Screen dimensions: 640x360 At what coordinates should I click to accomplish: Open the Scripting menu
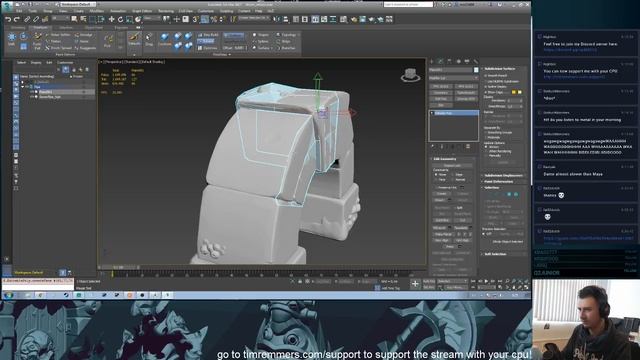(227, 11)
